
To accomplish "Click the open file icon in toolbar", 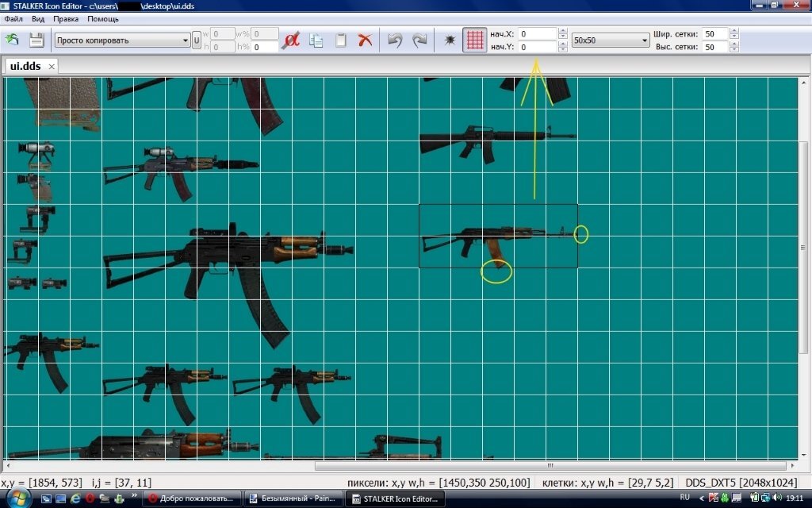I will click(x=12, y=40).
